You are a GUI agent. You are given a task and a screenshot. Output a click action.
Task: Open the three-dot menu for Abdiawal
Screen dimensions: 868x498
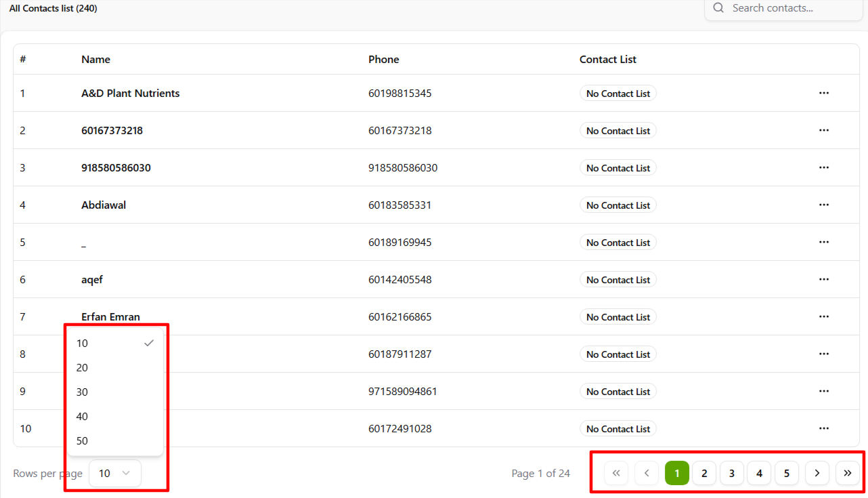823,205
